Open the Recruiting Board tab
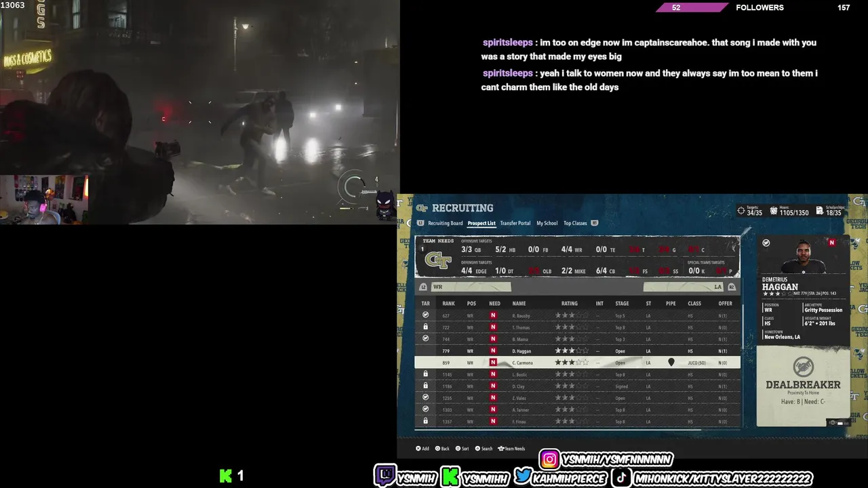This screenshot has width=868, height=488. 445,223
